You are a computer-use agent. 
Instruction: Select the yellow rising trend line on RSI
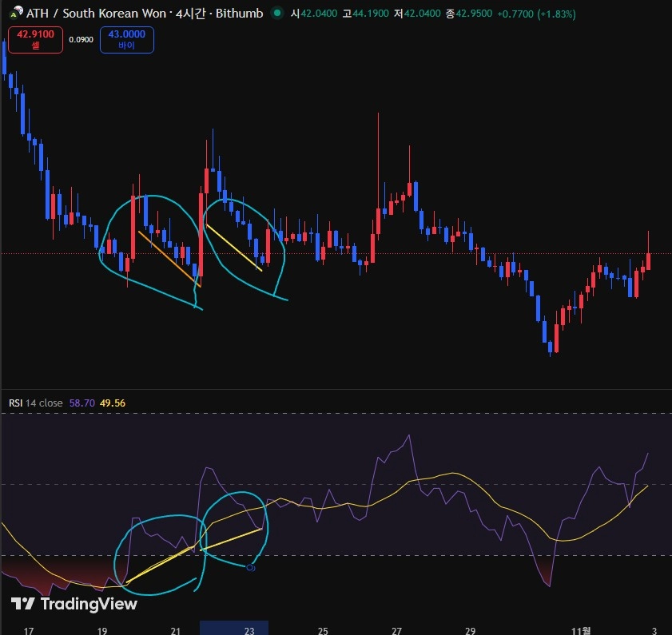[192, 553]
